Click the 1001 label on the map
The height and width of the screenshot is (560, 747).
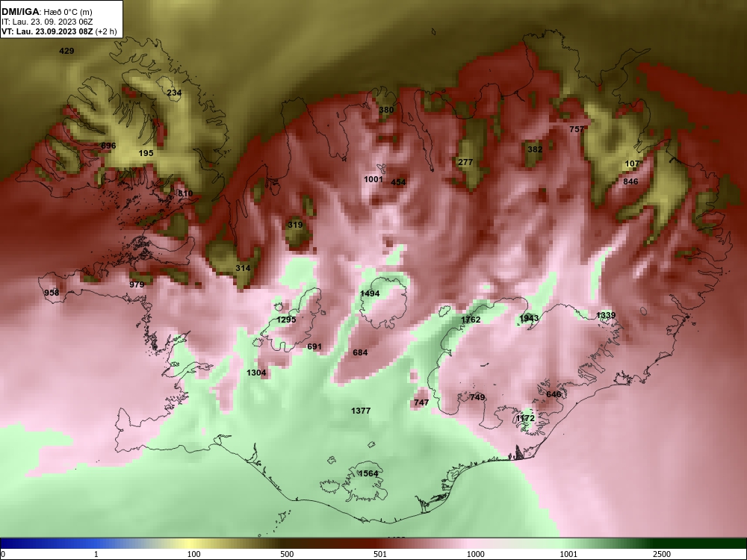click(x=373, y=179)
